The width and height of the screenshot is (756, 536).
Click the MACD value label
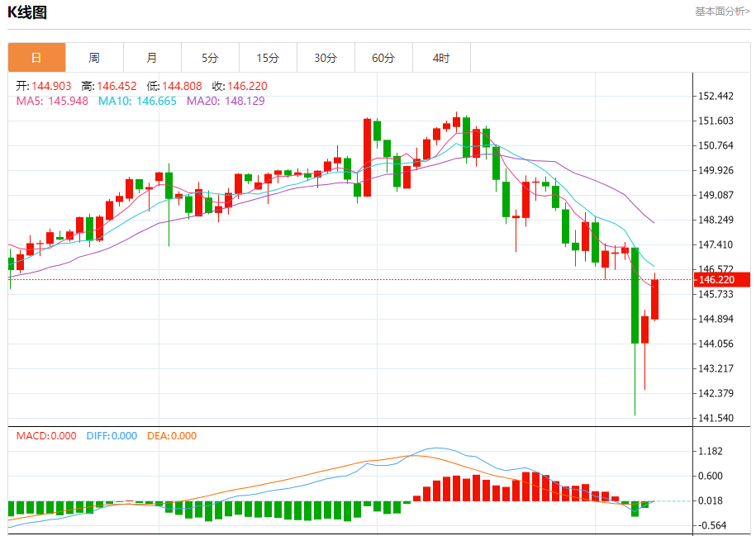point(46,436)
